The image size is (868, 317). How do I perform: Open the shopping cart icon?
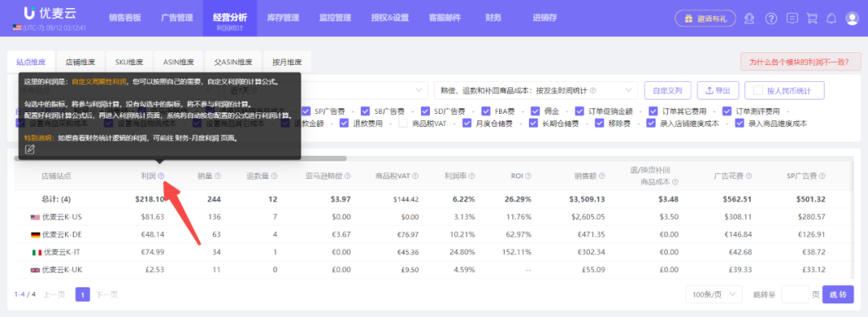(812, 18)
